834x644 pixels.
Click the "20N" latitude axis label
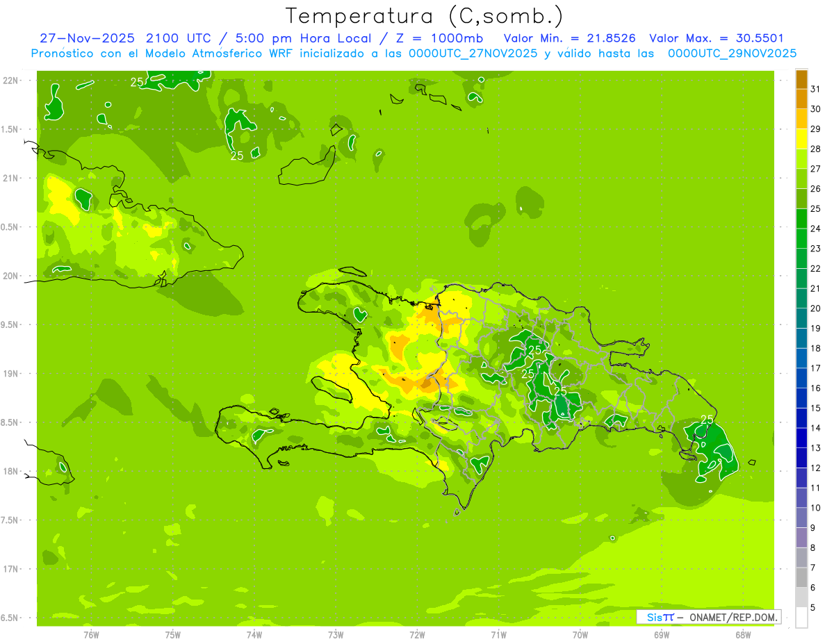11,276
